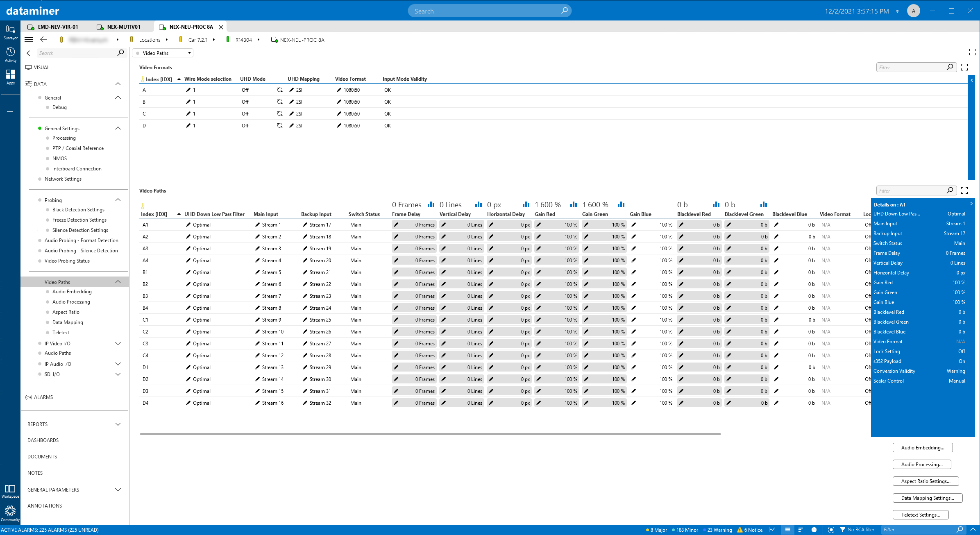
Task: Sort by UHD Down Low Pass Filter column
Action: 214,214
